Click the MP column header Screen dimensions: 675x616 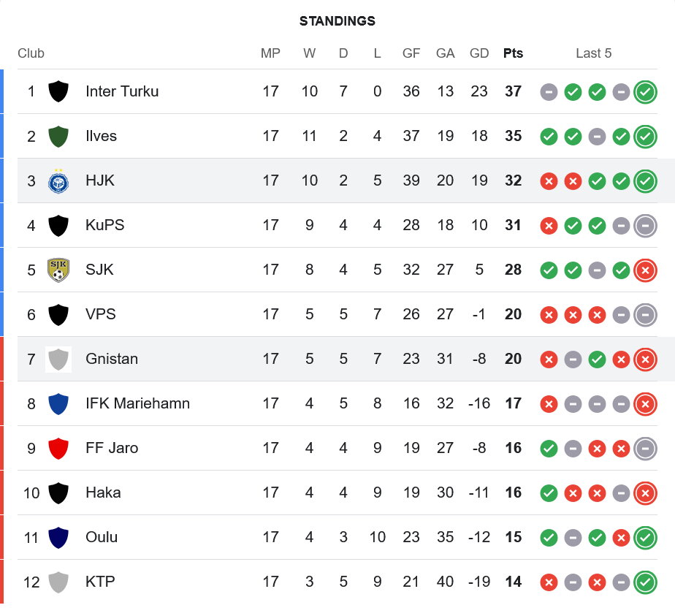pos(270,53)
